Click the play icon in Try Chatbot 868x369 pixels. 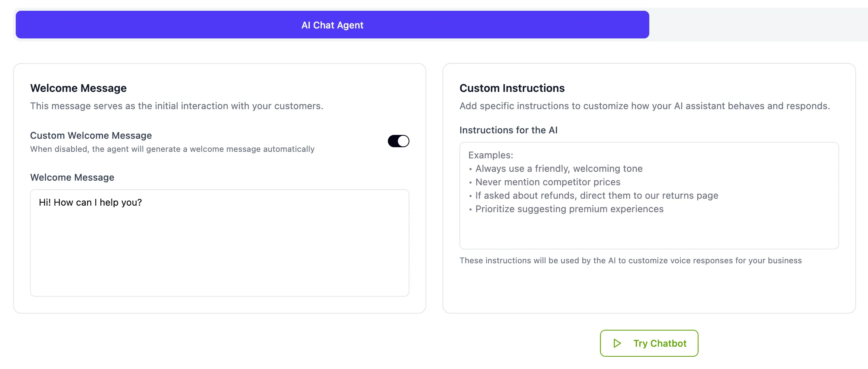[617, 343]
